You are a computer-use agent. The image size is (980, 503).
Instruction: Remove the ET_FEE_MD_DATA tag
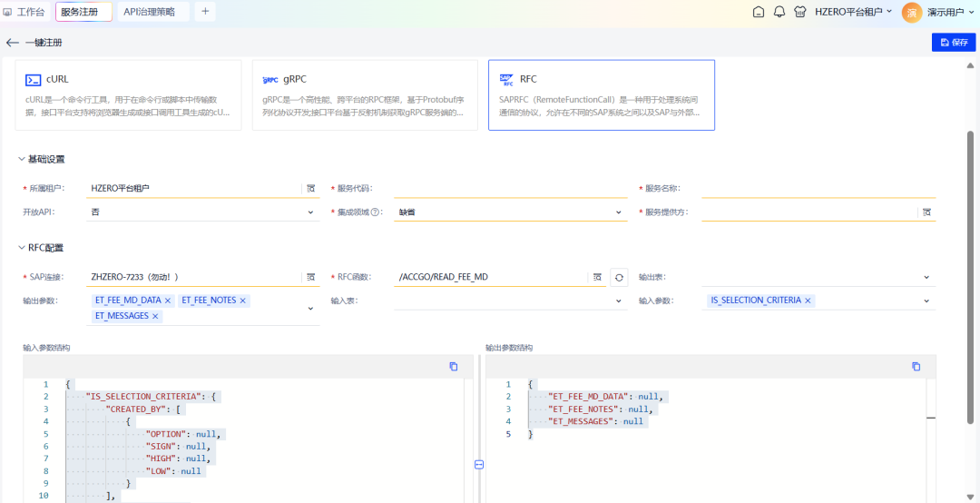coord(168,301)
